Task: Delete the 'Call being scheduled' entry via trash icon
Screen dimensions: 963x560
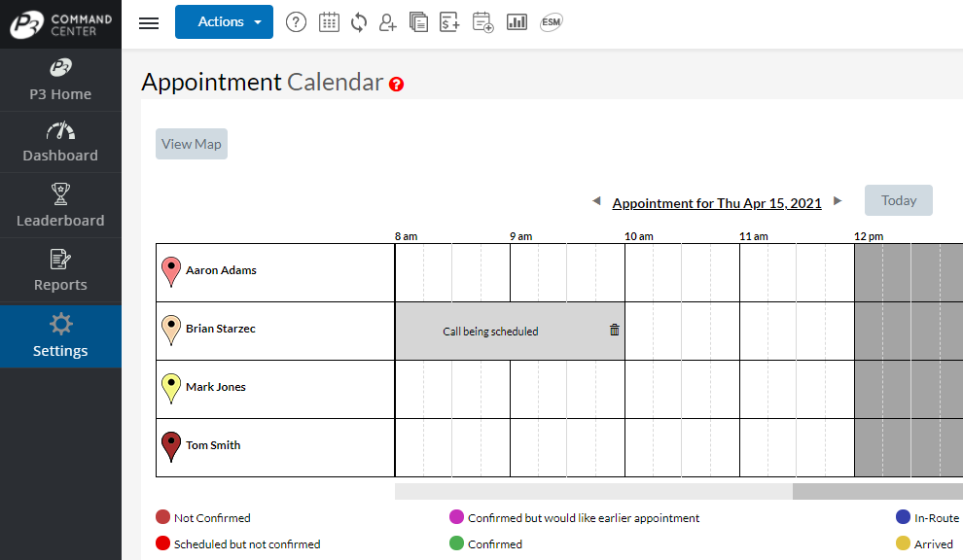Action: click(x=614, y=330)
